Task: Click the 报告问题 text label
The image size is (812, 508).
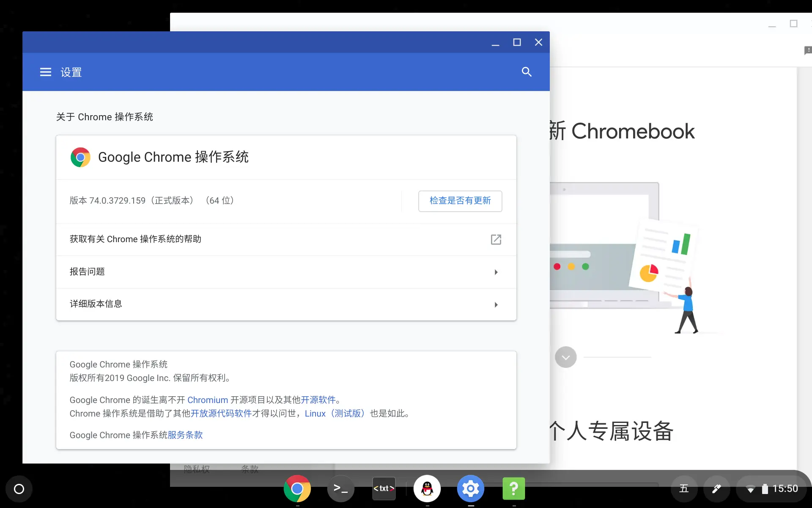Action: coord(87,272)
